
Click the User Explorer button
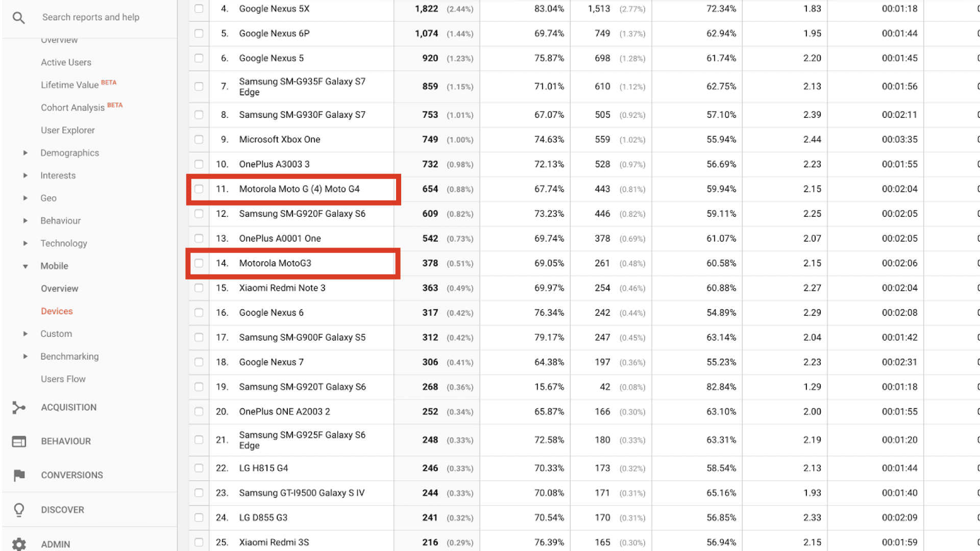(68, 129)
